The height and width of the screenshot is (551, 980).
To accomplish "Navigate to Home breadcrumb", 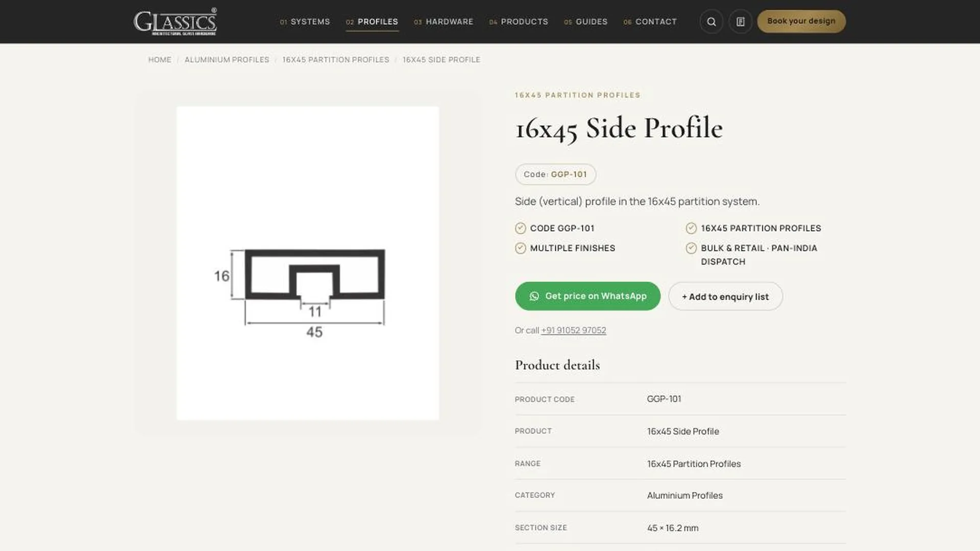I will coord(160,60).
